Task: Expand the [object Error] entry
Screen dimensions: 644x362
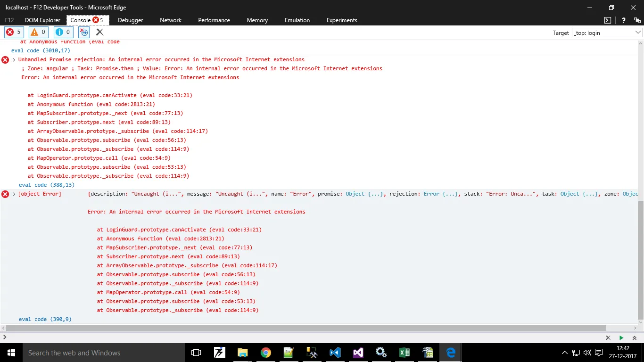Action: click(x=14, y=194)
